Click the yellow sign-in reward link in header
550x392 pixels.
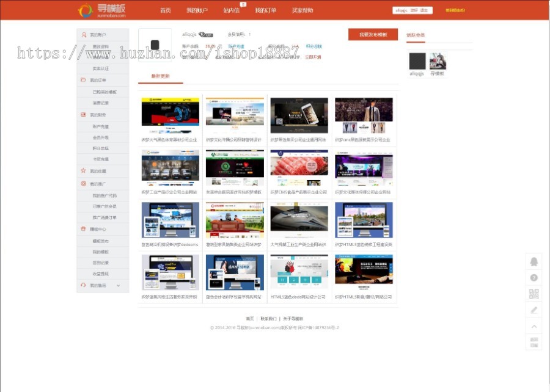456,10
